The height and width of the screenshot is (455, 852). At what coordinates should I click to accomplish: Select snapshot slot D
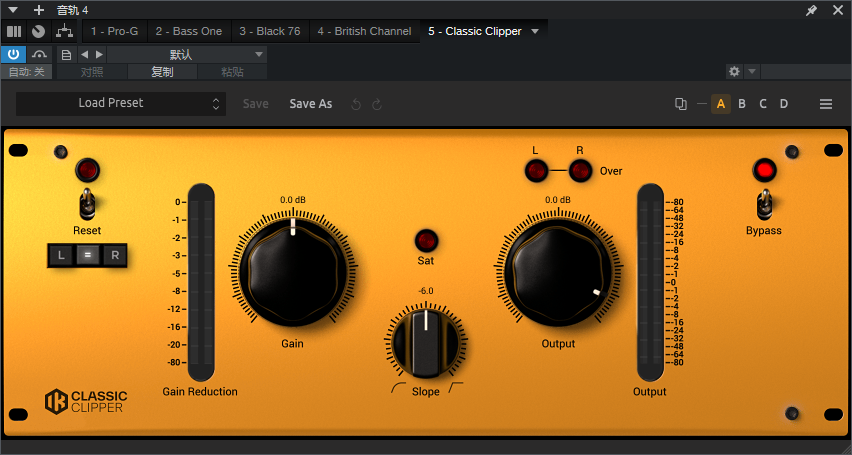coord(784,104)
